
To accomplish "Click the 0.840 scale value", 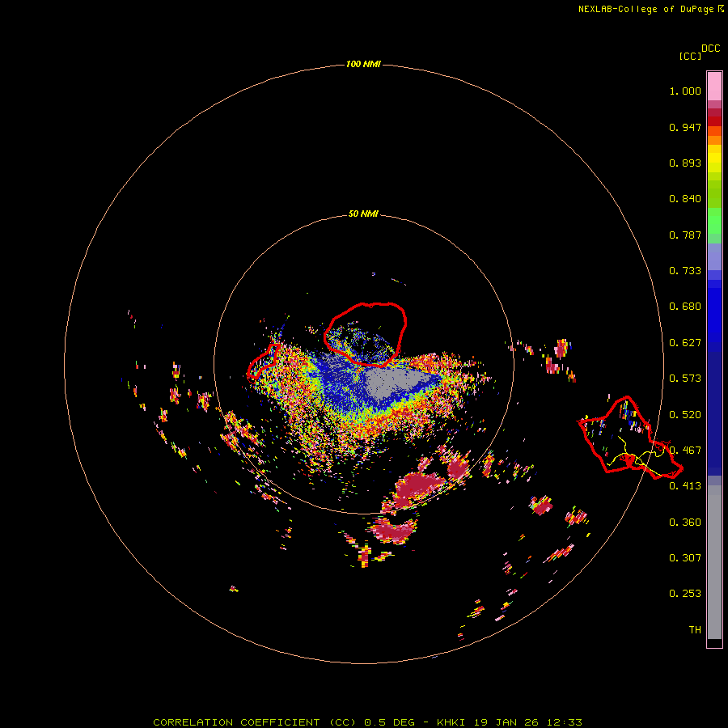I will pyautogui.click(x=685, y=199).
